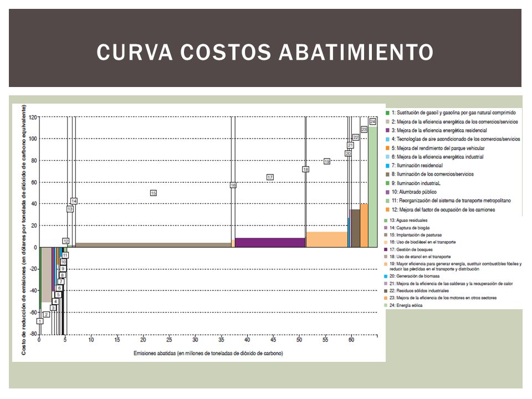Click the green legend swatch for item 1
532x399 pixels.
coord(387,112)
